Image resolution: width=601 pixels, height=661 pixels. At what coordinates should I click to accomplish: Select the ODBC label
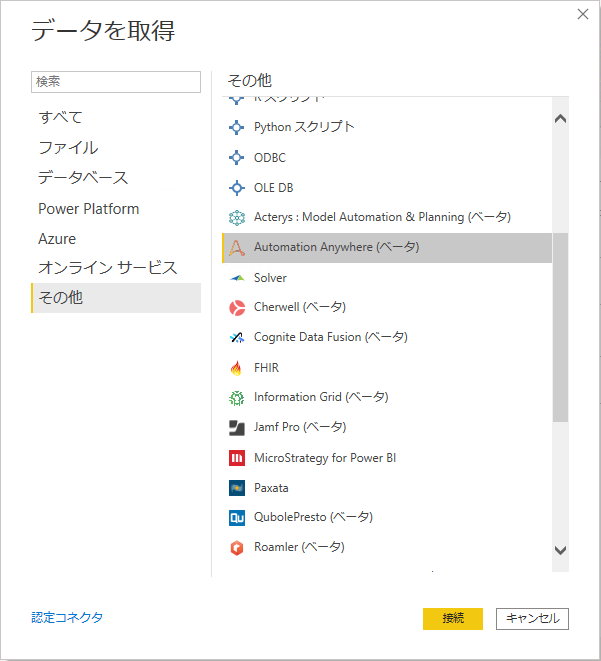pyautogui.click(x=270, y=158)
